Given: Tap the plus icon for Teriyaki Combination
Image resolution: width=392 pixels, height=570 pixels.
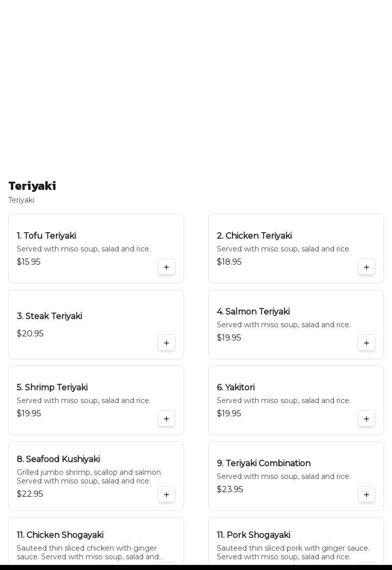Looking at the screenshot, I should pyautogui.click(x=367, y=495).
